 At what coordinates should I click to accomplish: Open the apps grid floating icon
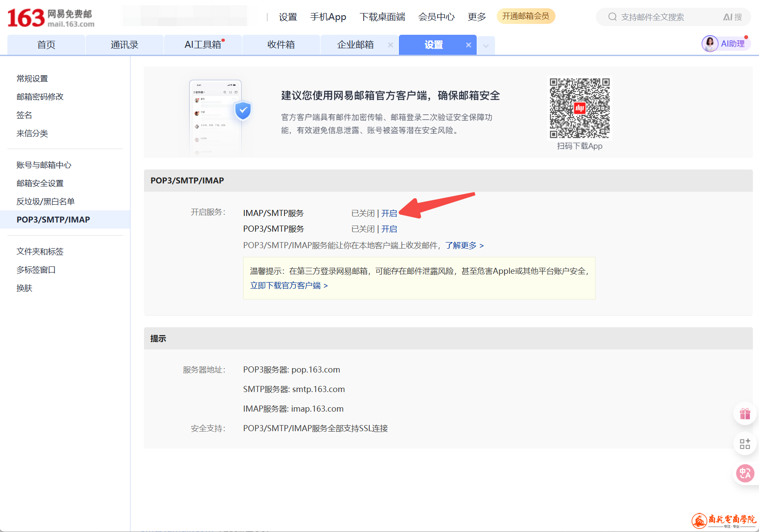[x=745, y=443]
